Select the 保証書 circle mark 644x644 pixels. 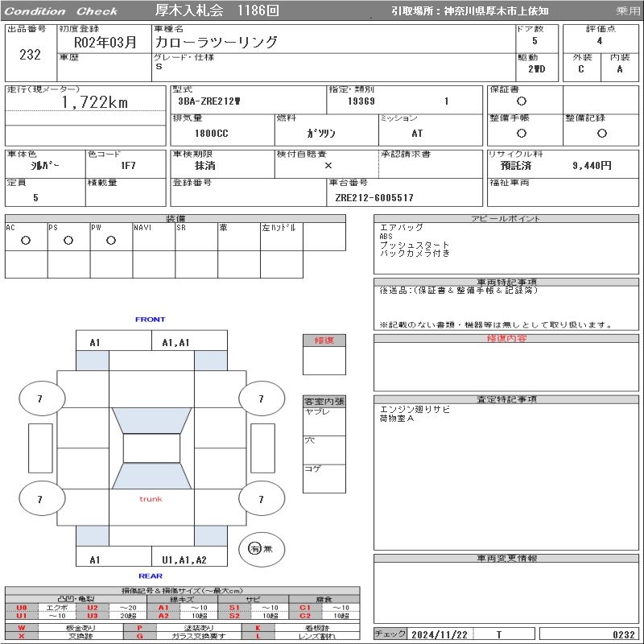(521, 101)
